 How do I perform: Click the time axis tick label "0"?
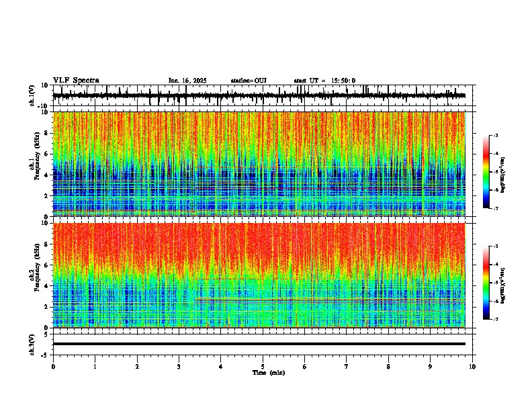[53, 367]
